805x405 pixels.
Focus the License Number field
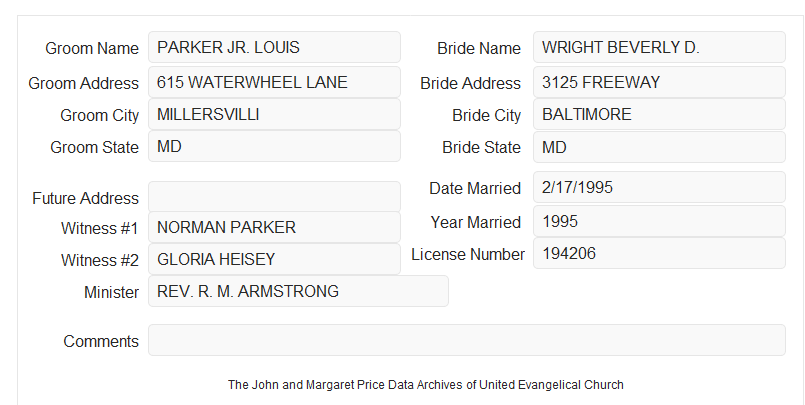point(659,253)
